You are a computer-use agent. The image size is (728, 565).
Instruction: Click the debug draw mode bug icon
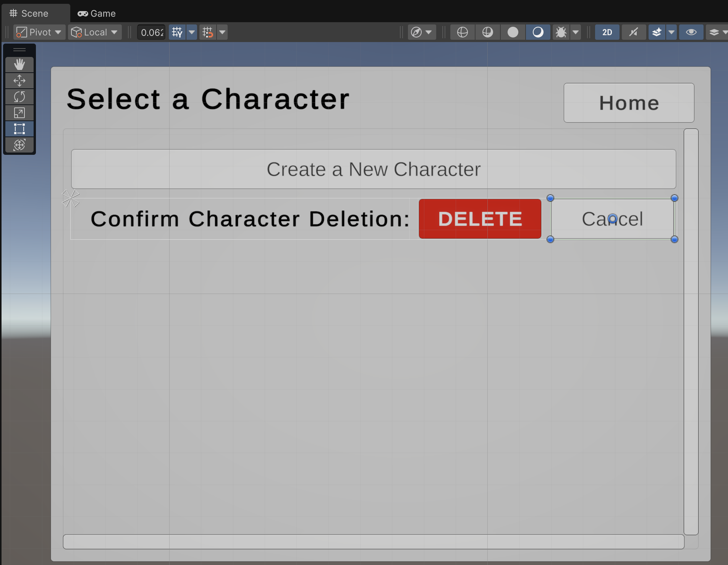(561, 32)
